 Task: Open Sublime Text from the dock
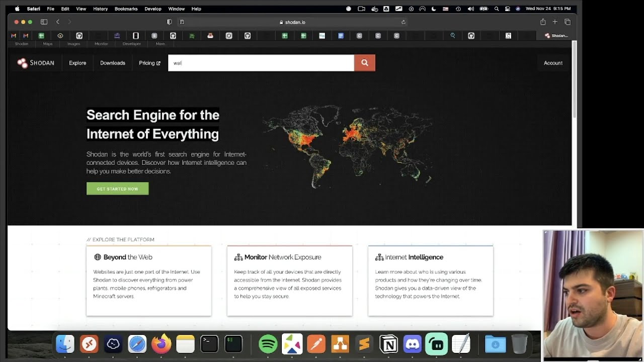click(x=365, y=344)
